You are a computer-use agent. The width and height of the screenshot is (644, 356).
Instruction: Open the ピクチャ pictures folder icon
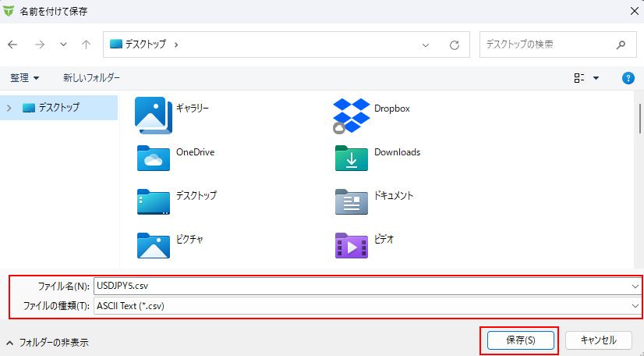154,244
